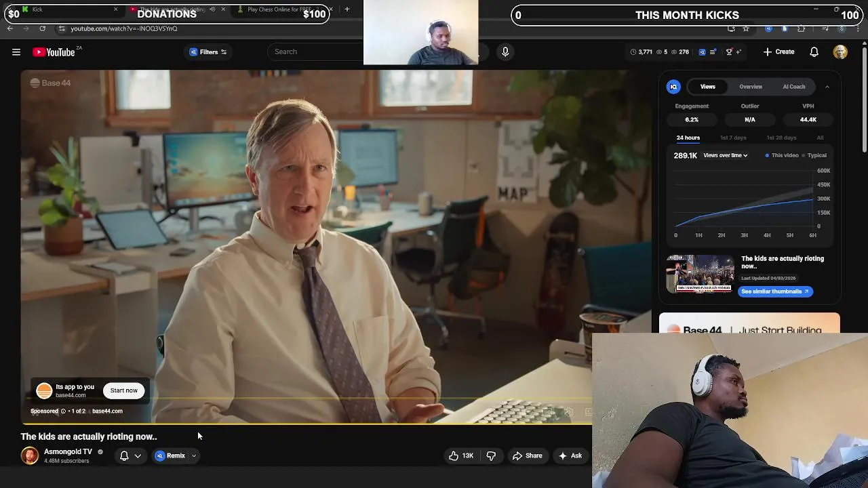This screenshot has width=868, height=488.
Task: Expand notification options chevron beside bell
Action: 138,456
